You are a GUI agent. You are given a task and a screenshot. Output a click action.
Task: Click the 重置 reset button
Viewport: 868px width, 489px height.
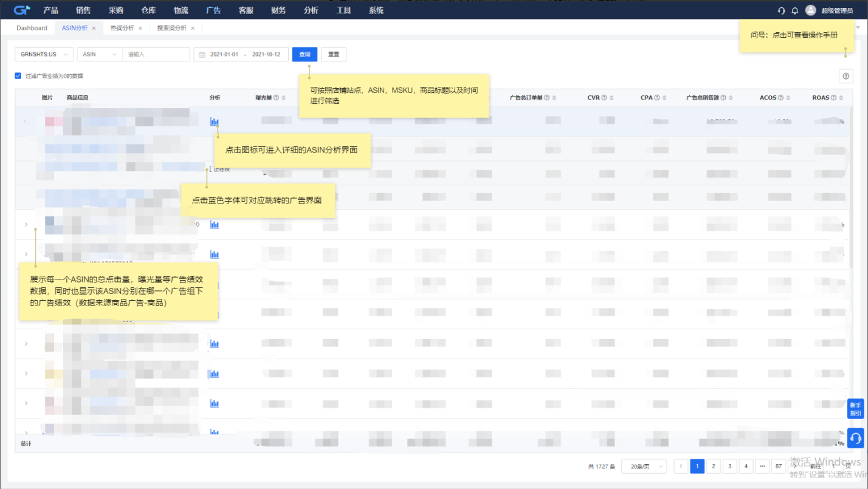[333, 55]
